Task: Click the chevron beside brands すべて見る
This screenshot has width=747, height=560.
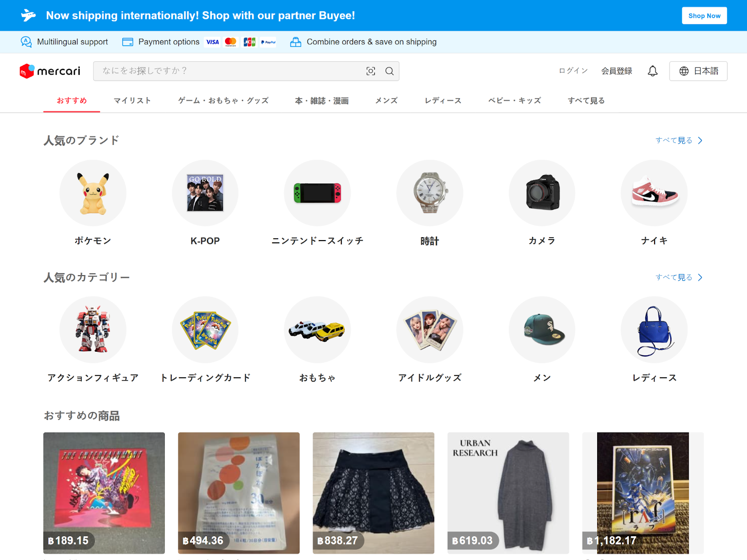Action: (700, 141)
